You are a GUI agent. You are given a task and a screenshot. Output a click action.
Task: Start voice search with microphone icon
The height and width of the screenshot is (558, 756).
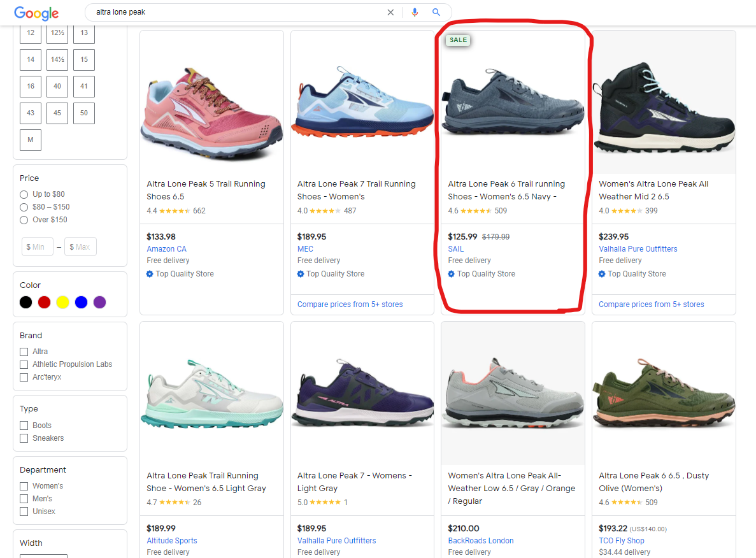point(415,12)
